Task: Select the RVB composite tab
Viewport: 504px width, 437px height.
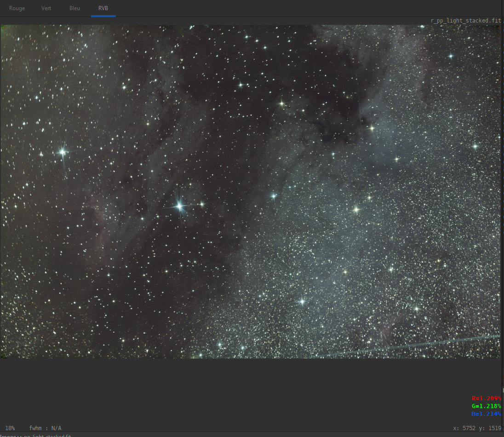Action: click(x=103, y=8)
